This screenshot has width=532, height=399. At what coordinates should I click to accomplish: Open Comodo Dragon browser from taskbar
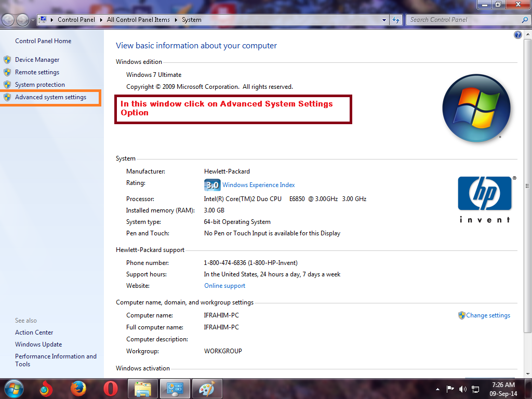pyautogui.click(x=46, y=389)
